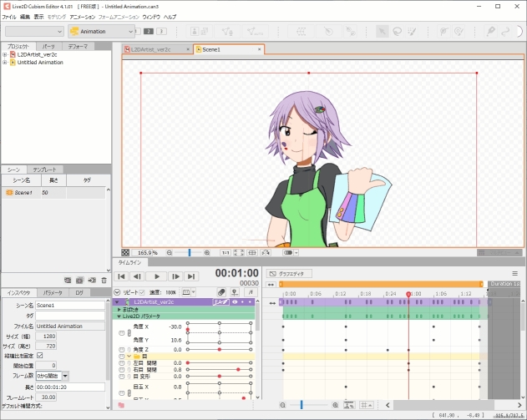Click the track fit arrows beside the purple bar
The height and width of the screenshot is (420, 527).
coord(272,303)
